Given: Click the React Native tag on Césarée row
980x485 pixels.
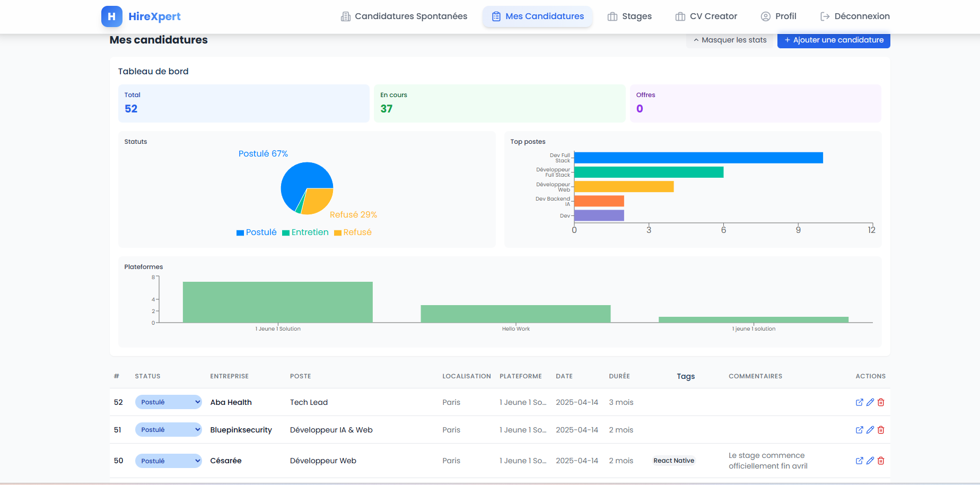Looking at the screenshot, I should [x=673, y=461].
